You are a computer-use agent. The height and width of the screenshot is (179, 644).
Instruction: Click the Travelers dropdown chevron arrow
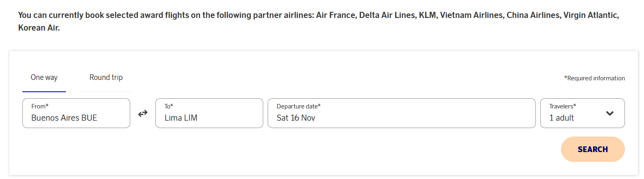(x=609, y=113)
